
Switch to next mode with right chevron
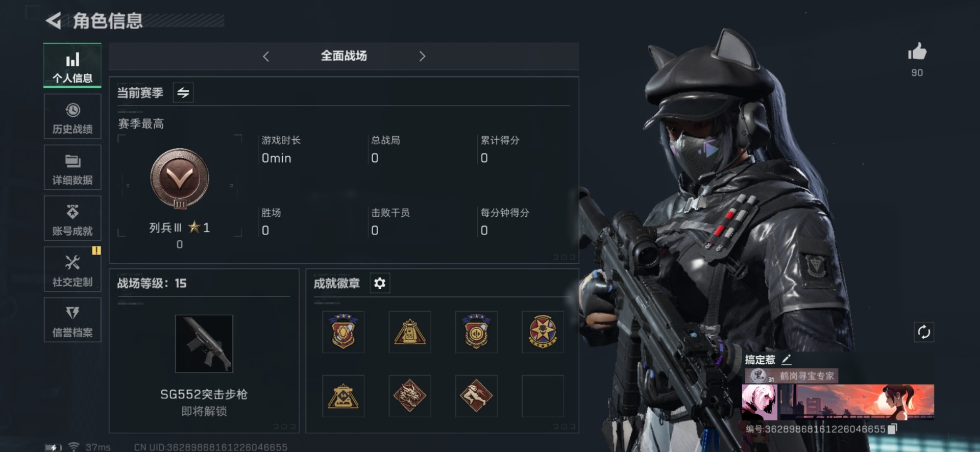tap(422, 56)
